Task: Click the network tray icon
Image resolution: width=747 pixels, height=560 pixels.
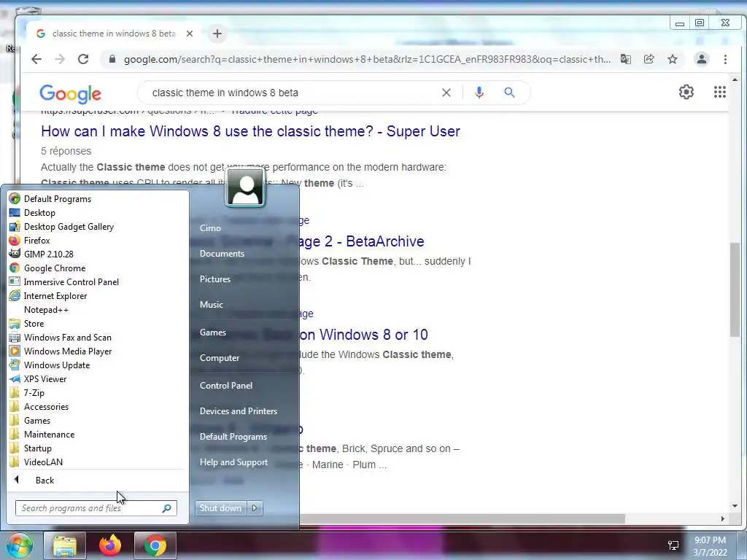Action: (673, 545)
